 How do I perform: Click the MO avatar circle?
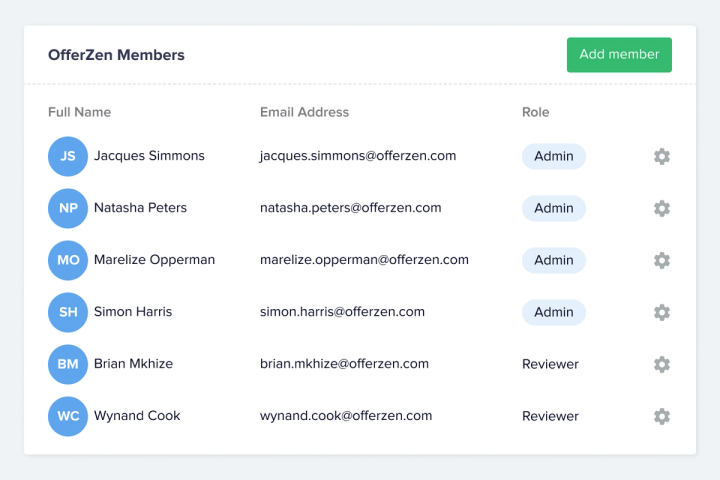68,260
